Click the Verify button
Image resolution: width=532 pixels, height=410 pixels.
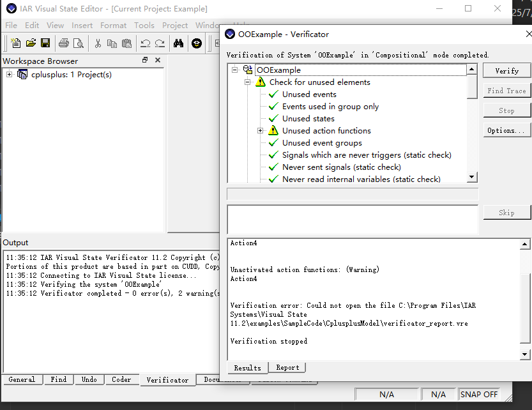506,71
